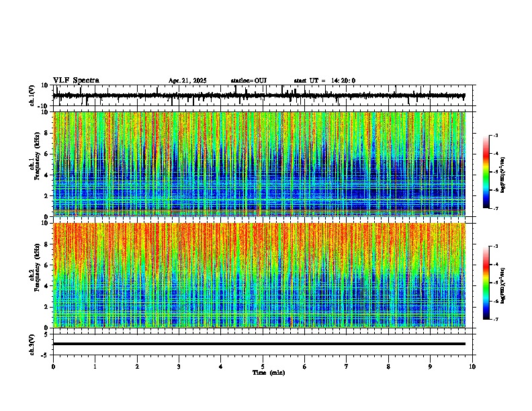Click the ch.2 spectrogram panel
532x411 pixels.
pyautogui.click(x=259, y=275)
